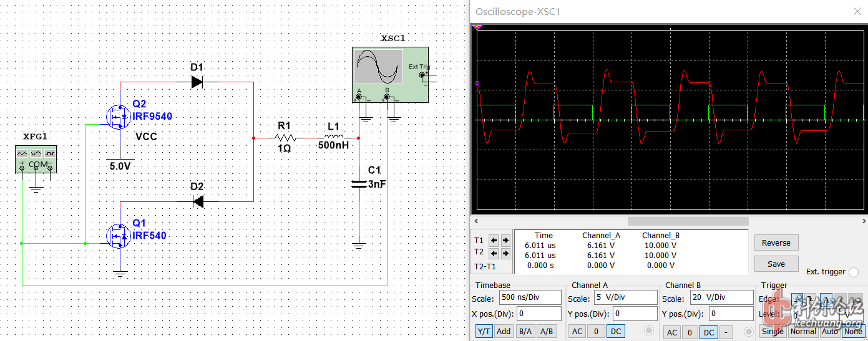Viewport: 868px width, 341px height.
Task: Click the Channel A round indicator
Action: coord(649,330)
